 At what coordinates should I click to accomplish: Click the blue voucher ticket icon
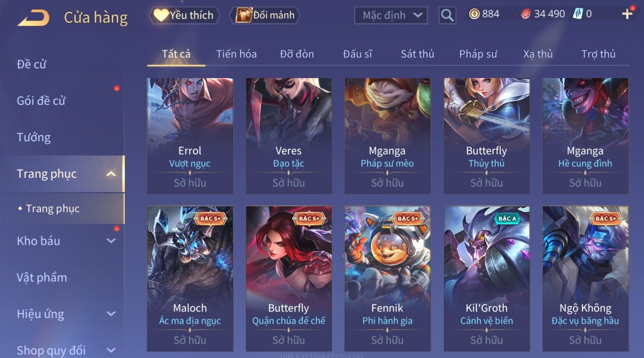click(x=577, y=14)
